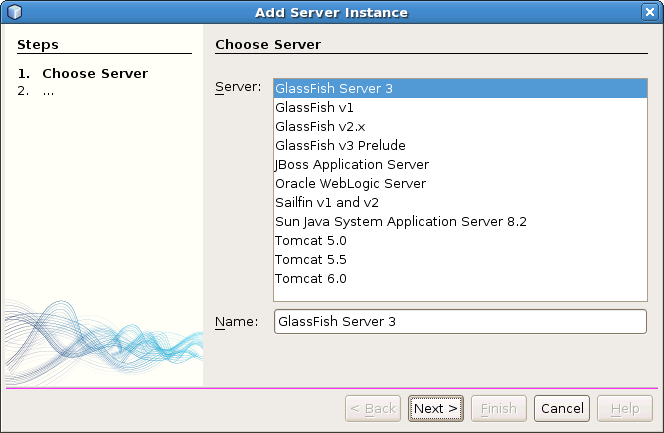
Task: Pick Sun Java System Application Server 8.2
Action: click(x=400, y=221)
